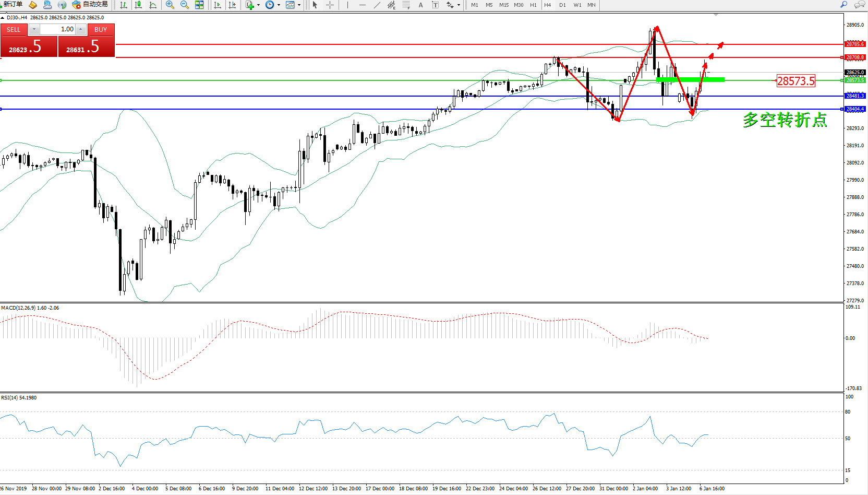Switch timeframe to M15
This screenshot has width=868, height=495.
pyautogui.click(x=503, y=5)
